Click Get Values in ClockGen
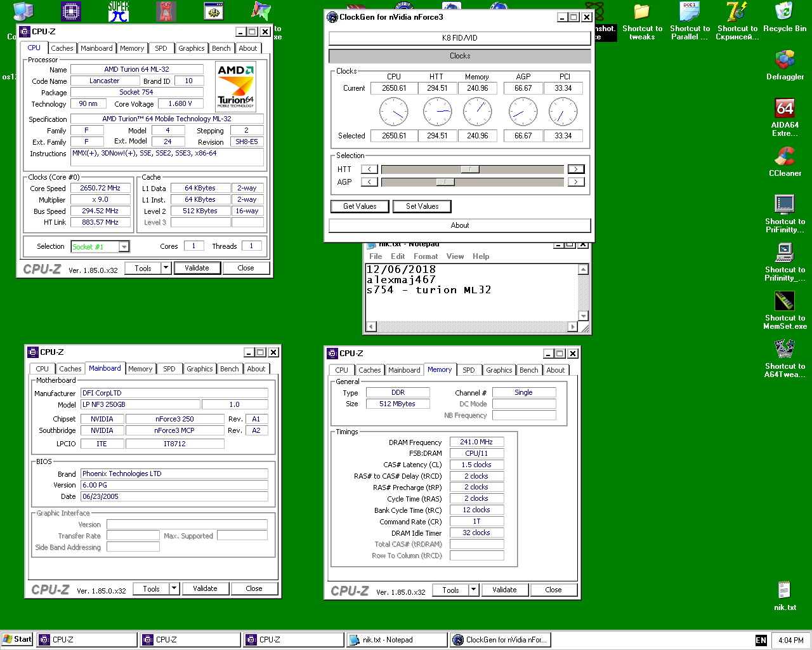812x650 pixels. click(360, 206)
